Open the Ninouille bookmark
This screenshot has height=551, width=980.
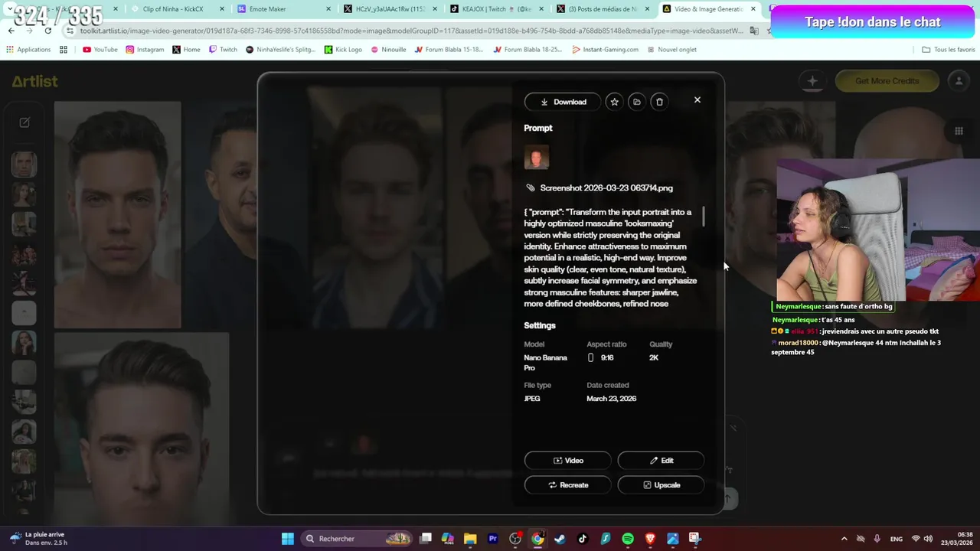pyautogui.click(x=388, y=49)
